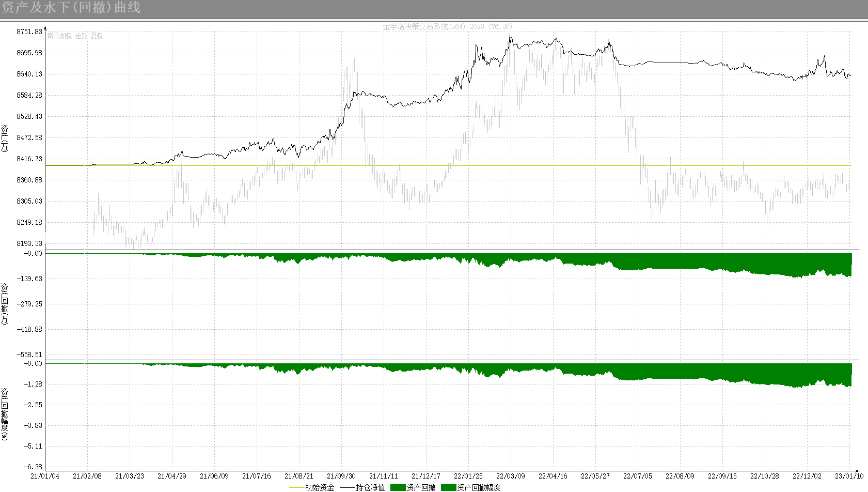The image size is (868, 492).
Task: Click the vertical 资产回撤幅度(%) axis title
Action: tap(5, 413)
